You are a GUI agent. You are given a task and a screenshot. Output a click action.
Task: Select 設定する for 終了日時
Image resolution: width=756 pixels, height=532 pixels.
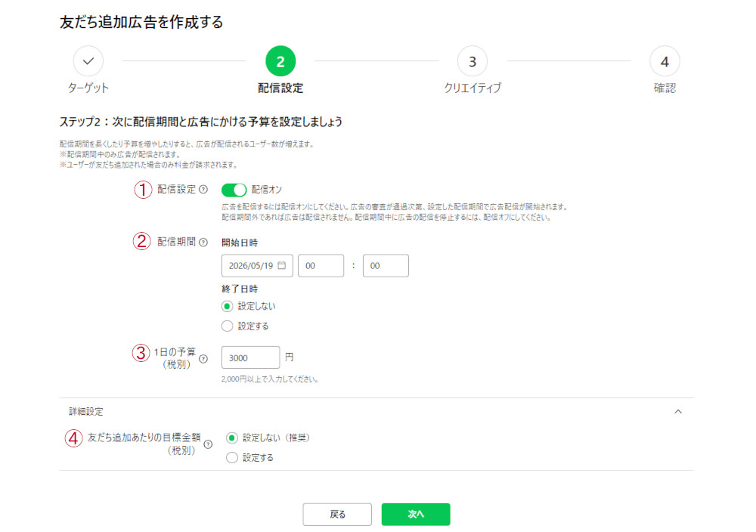227,326
